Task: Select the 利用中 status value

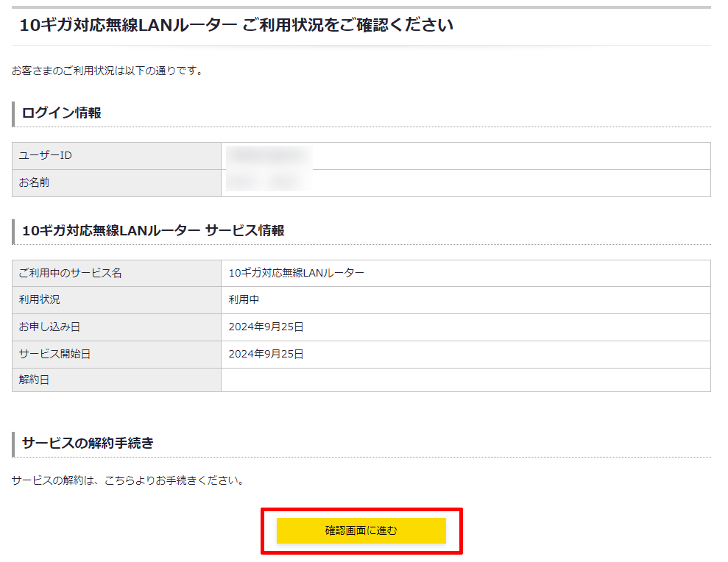Action: (244, 300)
